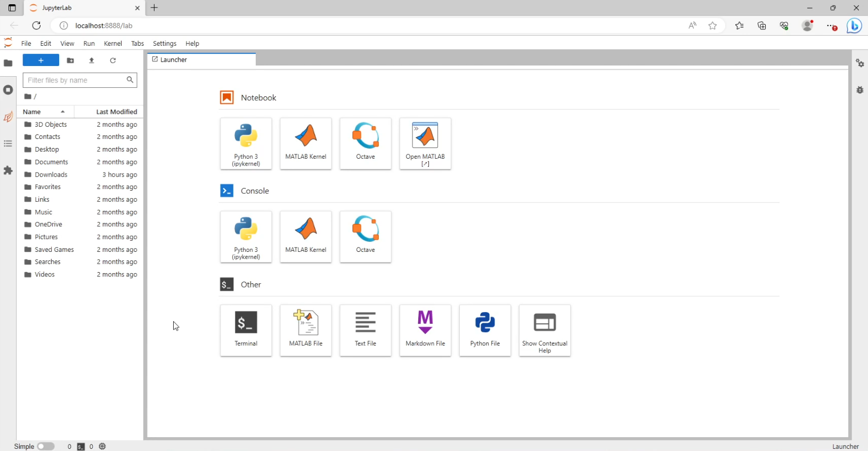
Task: Select the OneDrive folder
Action: point(80,225)
